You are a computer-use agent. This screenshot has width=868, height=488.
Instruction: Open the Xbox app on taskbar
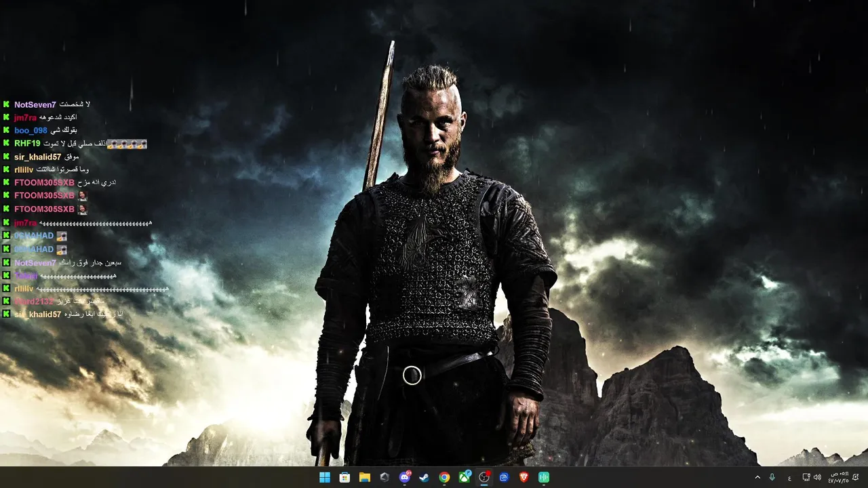tap(465, 477)
